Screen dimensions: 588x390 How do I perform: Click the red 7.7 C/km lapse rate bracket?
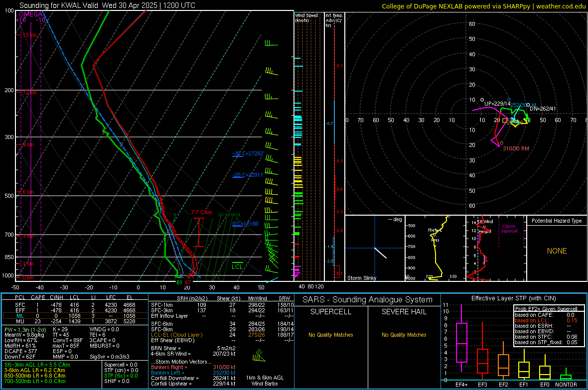[x=199, y=232]
